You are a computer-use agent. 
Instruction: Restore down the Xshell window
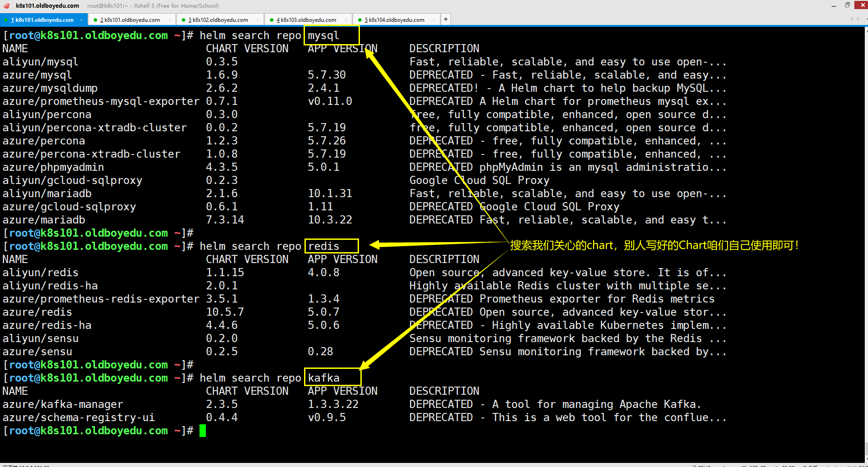[x=848, y=5]
